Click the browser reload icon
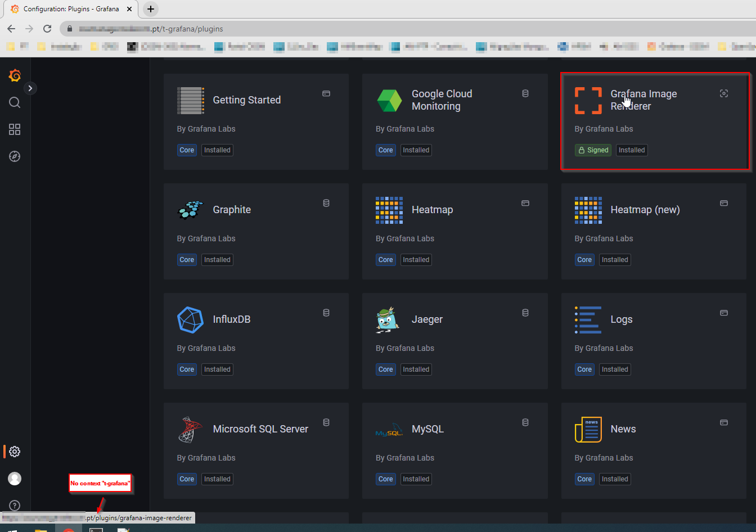The width and height of the screenshot is (756, 532). (x=47, y=28)
